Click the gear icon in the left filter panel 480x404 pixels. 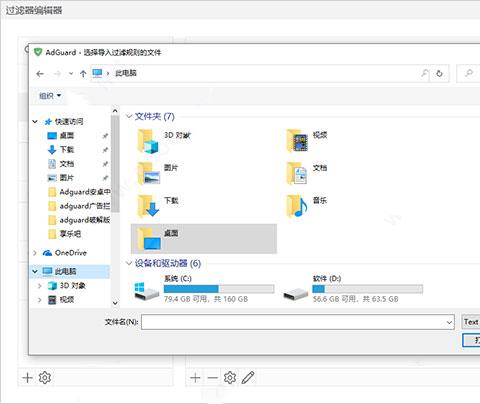[45, 378]
